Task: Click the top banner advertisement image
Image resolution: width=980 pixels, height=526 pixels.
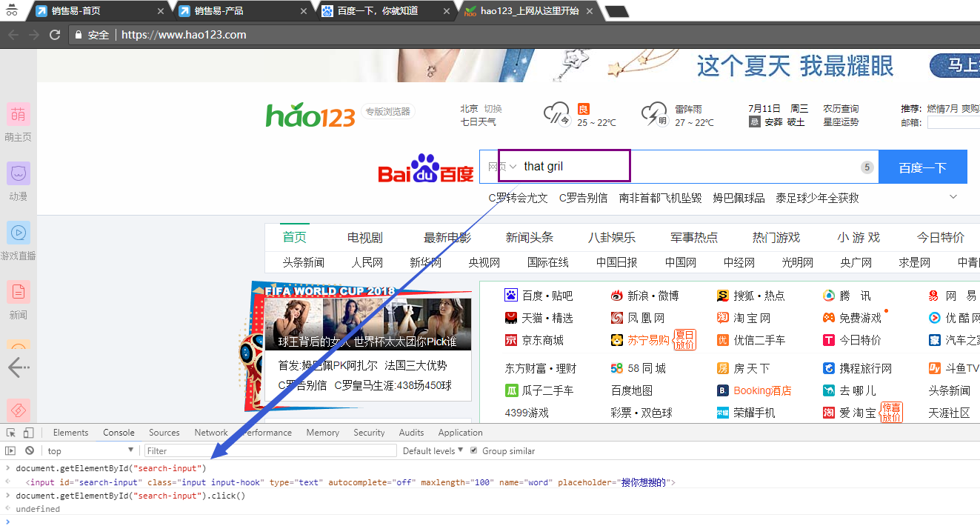Action: point(508,65)
